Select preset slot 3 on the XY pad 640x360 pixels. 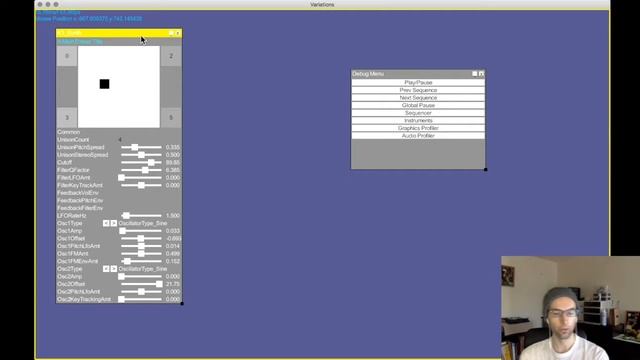pyautogui.click(x=67, y=118)
